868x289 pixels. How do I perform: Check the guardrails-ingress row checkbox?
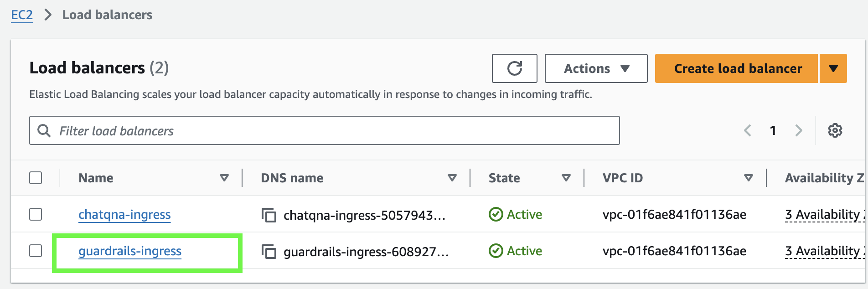36,251
